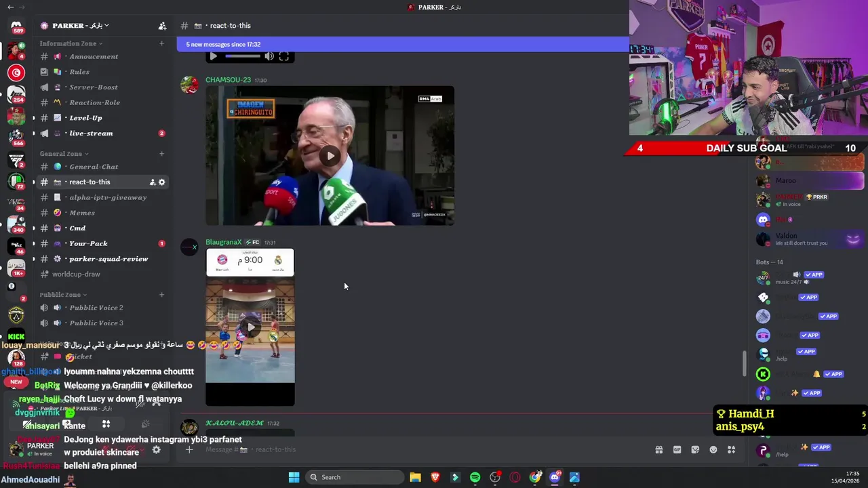This screenshot has width=868, height=488.
Task: Open react-to-this channel settings gear
Action: [x=161, y=182]
